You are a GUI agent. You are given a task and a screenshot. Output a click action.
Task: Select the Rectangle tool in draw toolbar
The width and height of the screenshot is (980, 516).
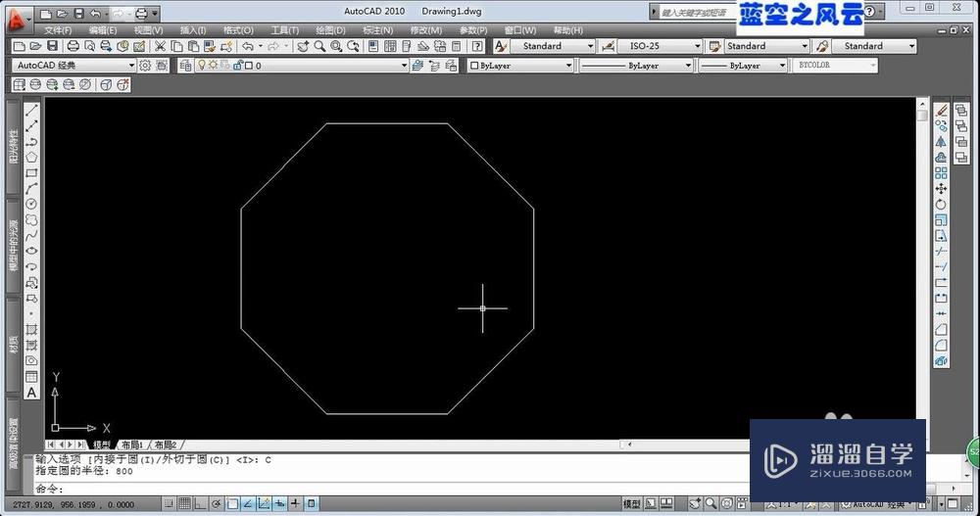(x=31, y=173)
